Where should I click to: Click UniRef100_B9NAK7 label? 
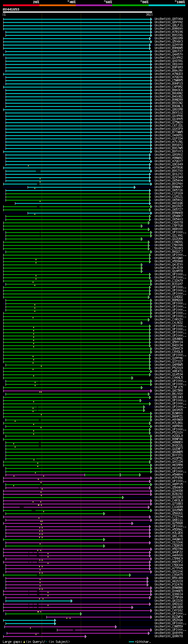click(169, 187)
